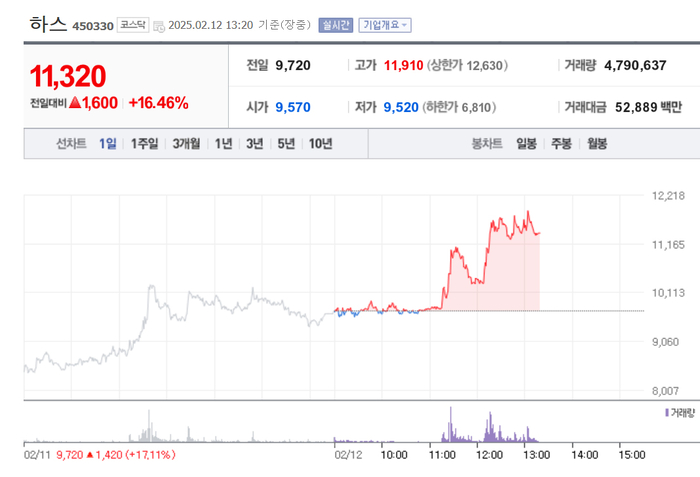Click the 8,007 y-axis label
This screenshot has height=477, width=700.
pyautogui.click(x=665, y=391)
